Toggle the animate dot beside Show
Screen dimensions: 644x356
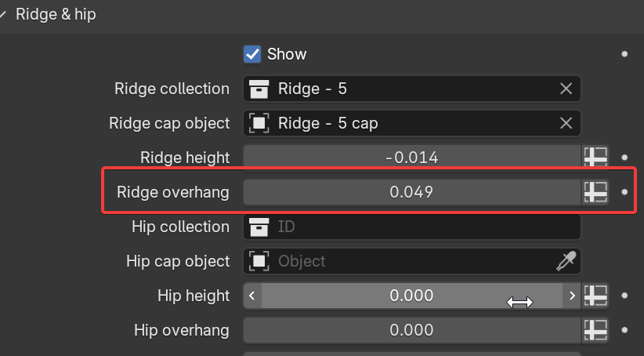click(624, 54)
